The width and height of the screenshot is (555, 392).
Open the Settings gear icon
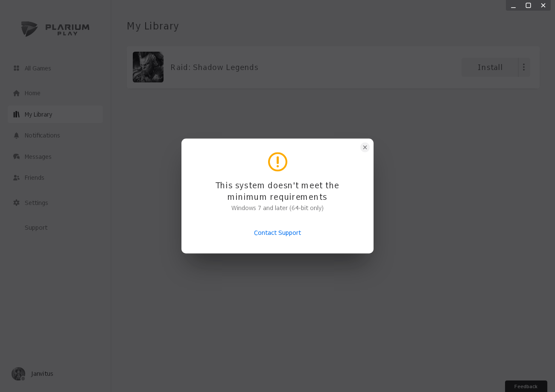tap(17, 203)
